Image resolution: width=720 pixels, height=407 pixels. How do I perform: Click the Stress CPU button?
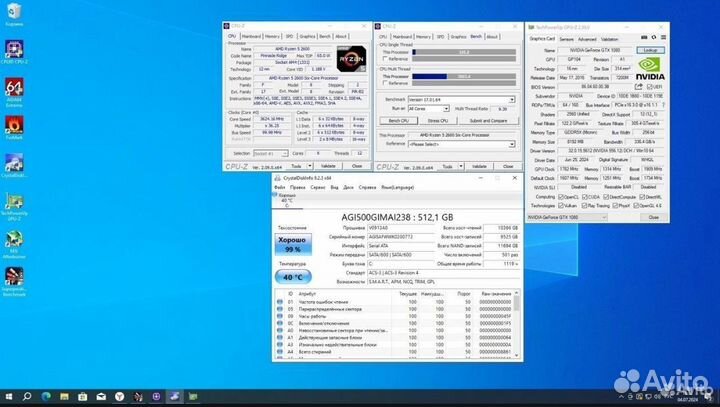[x=438, y=121]
